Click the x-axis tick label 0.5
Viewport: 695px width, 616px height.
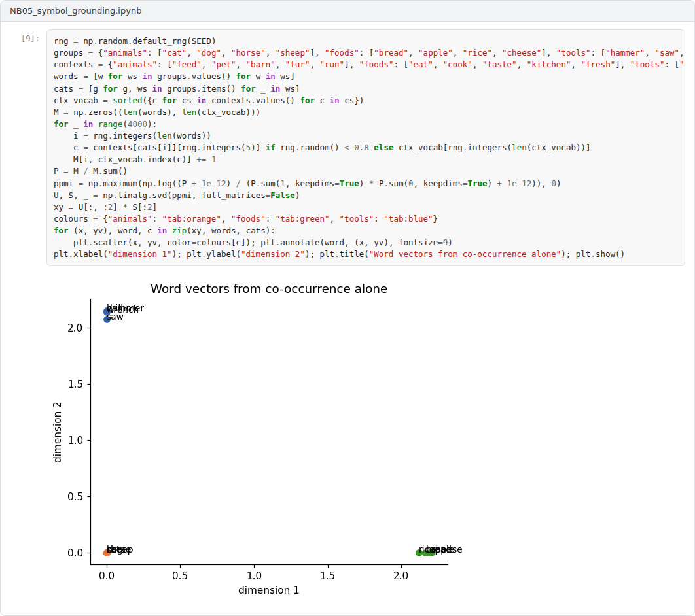(x=180, y=575)
